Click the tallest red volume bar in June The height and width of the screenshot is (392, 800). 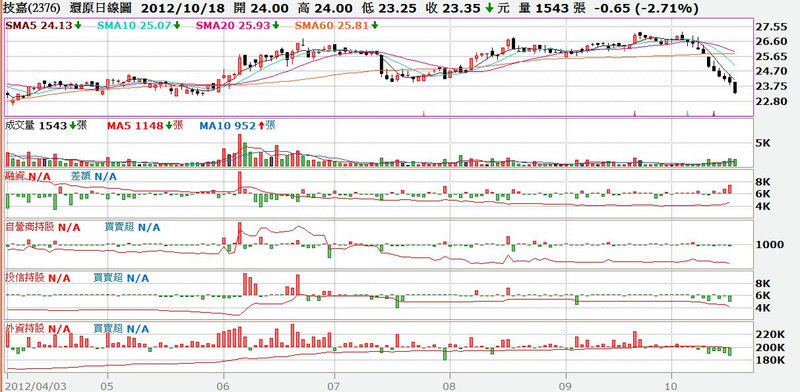[240, 150]
